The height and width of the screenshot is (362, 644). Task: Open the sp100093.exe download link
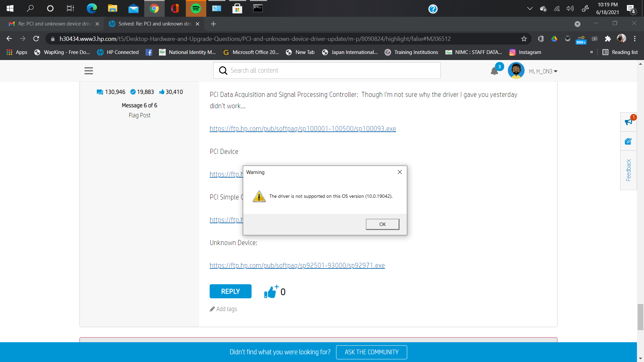[303, 129]
